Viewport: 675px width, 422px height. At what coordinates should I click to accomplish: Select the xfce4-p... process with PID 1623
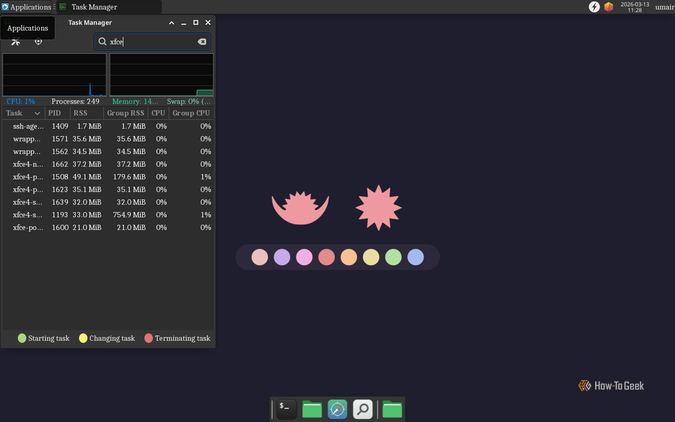28,189
